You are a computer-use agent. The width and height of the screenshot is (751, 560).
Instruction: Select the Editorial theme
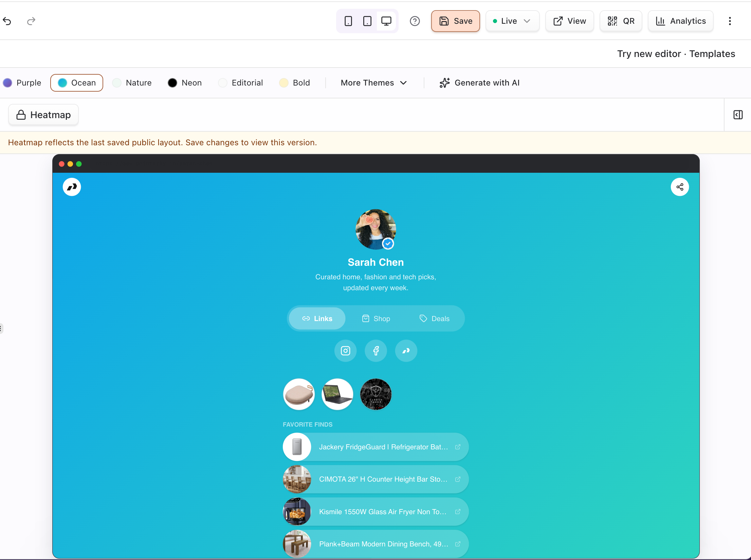pyautogui.click(x=241, y=83)
